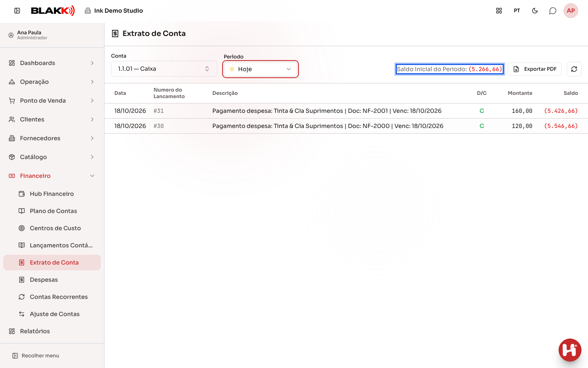Export the statement with Exportar PDF
This screenshot has height=368, width=588.
coord(535,69)
